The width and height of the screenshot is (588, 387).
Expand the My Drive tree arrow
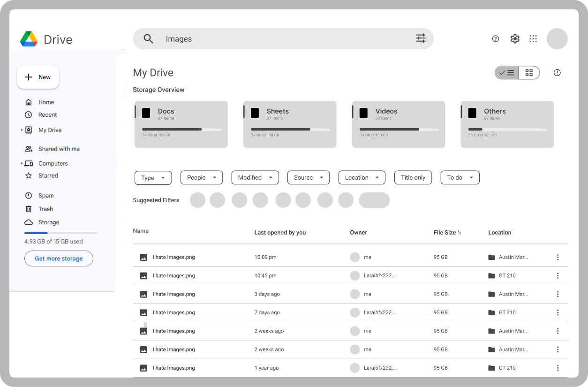[x=22, y=130]
